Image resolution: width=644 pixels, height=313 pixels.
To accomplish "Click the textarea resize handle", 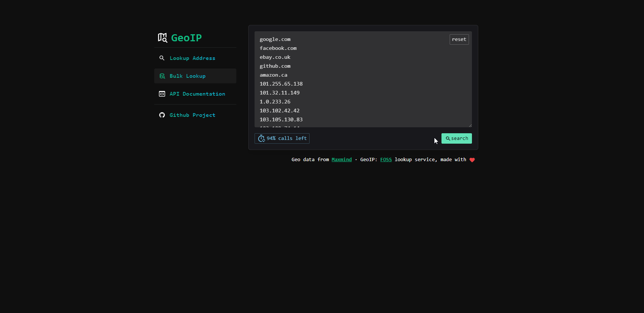I will pyautogui.click(x=470, y=125).
